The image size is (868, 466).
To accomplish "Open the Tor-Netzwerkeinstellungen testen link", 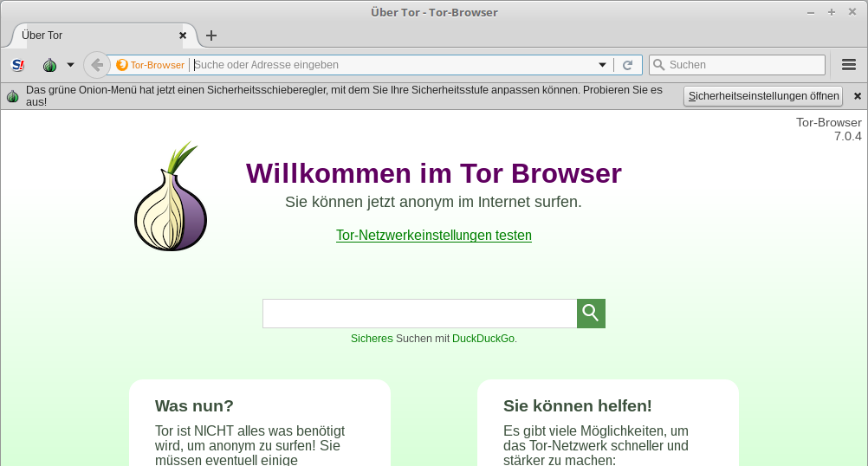I will (434, 236).
